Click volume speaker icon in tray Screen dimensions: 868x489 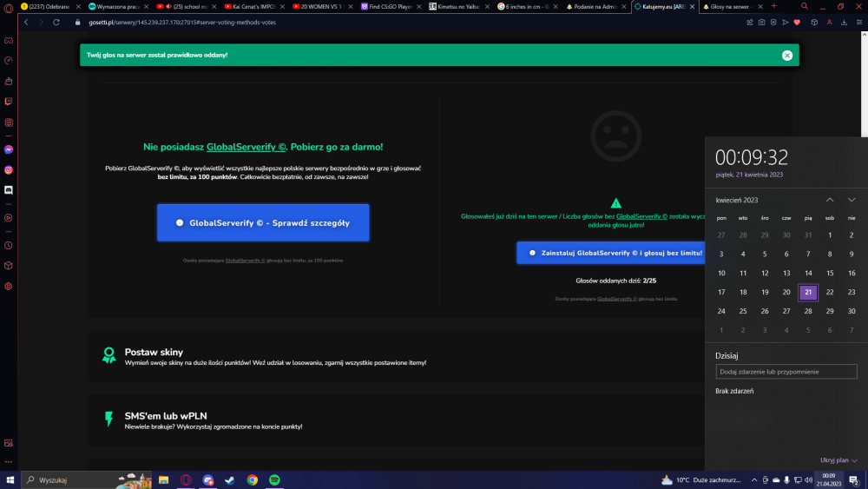(x=808, y=480)
